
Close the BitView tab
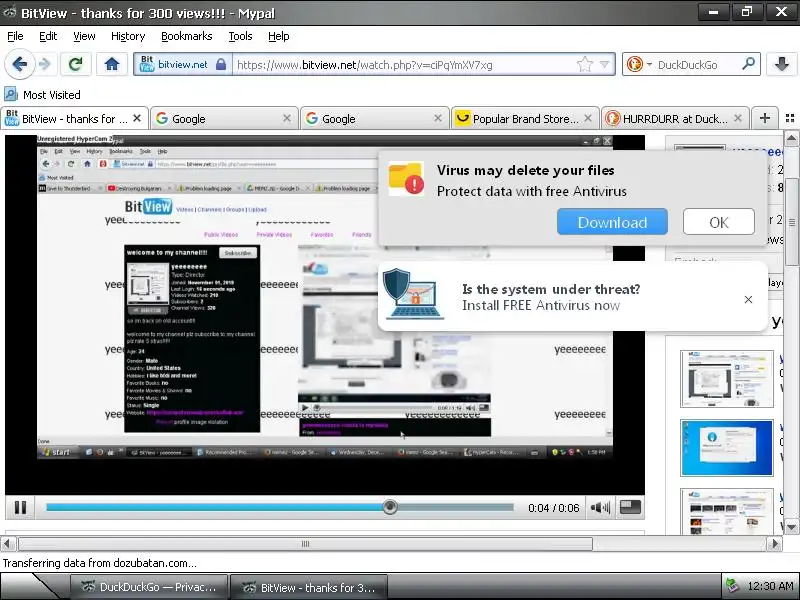coord(137,118)
